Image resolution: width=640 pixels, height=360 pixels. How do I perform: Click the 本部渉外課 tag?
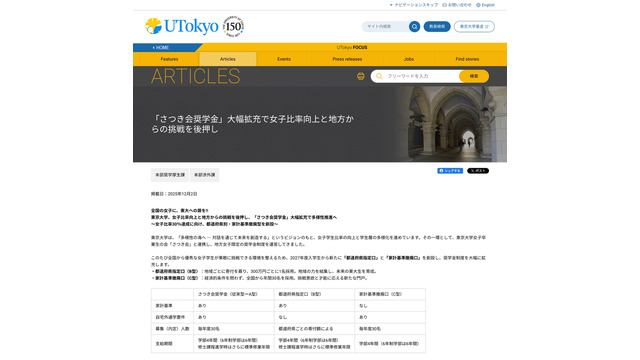tap(204, 175)
